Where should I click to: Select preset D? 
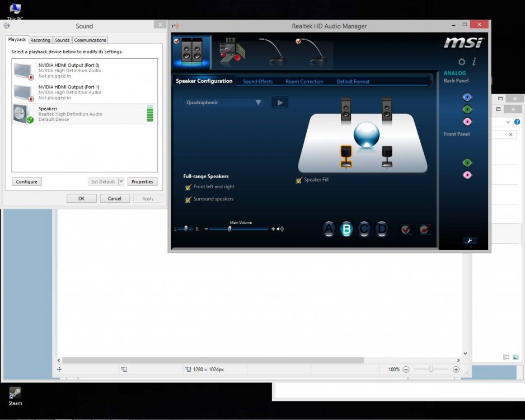tap(381, 229)
